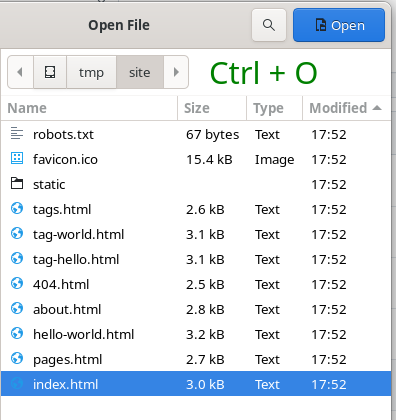Switch to the tmp path segment
This screenshot has width=396, height=420.
91,72
